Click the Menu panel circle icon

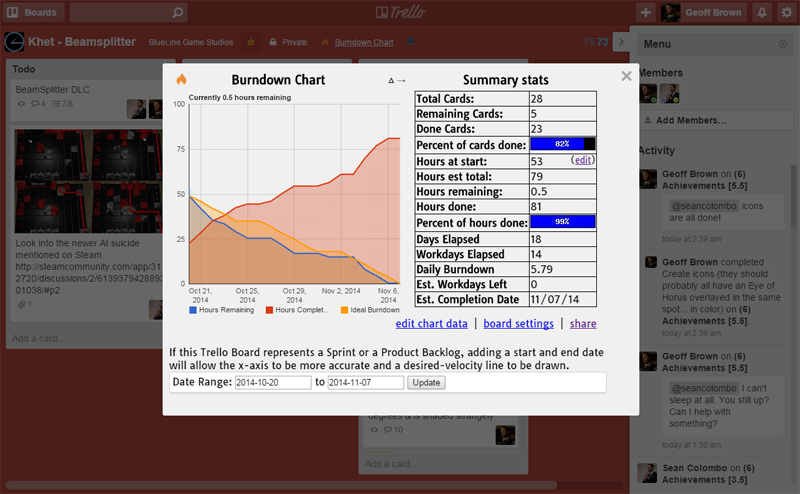pos(782,45)
